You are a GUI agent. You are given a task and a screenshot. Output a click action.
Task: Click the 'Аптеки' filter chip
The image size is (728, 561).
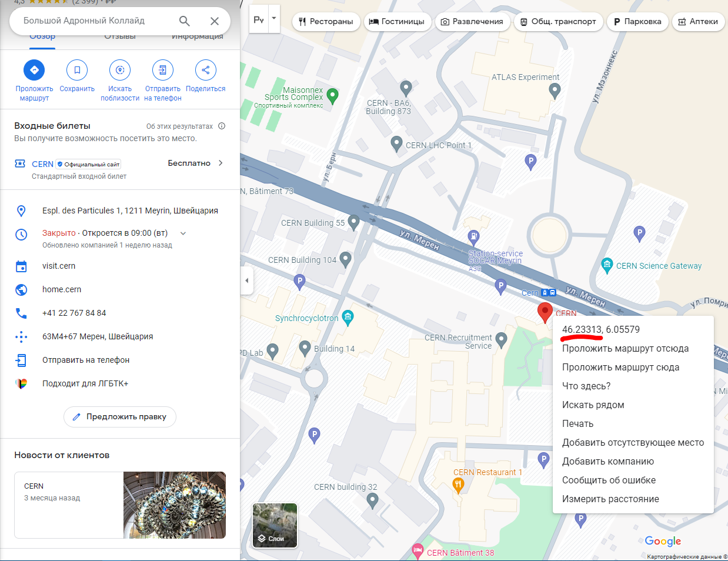click(x=699, y=22)
